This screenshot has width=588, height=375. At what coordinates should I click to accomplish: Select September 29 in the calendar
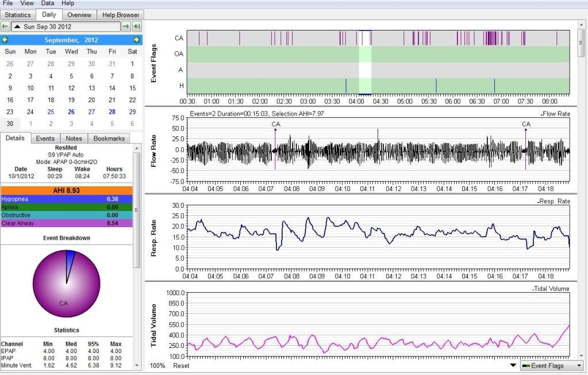point(132,112)
